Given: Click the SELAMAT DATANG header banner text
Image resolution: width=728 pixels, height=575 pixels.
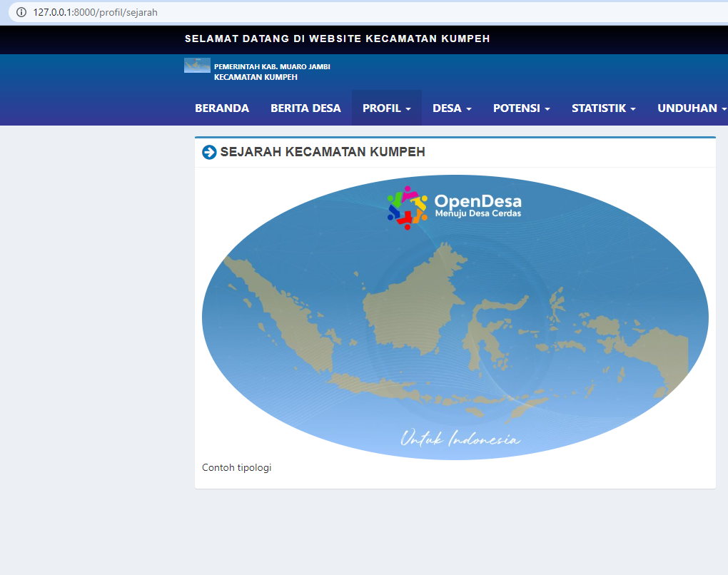Looking at the screenshot, I should tap(337, 39).
